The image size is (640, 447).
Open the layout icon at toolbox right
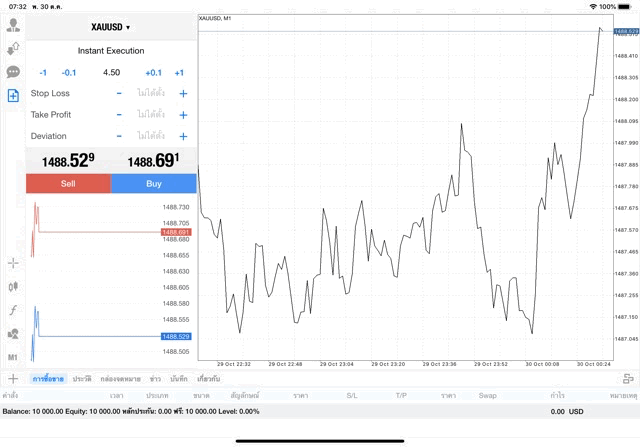pyautogui.click(x=628, y=379)
